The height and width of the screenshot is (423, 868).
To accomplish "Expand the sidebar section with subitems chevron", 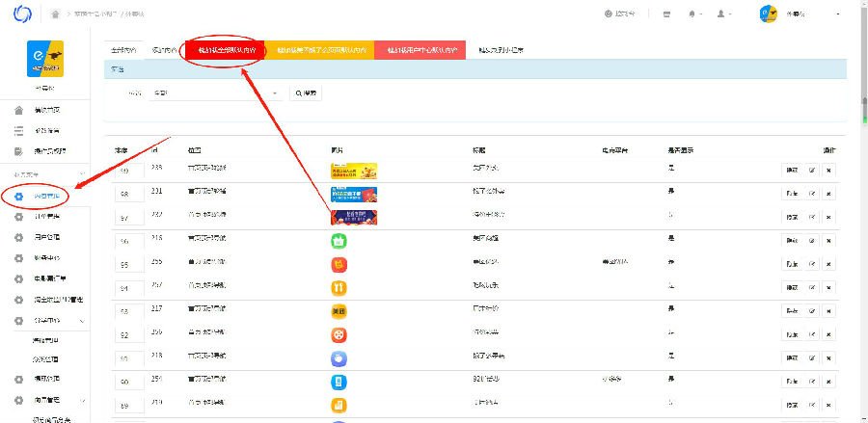I will tap(83, 320).
